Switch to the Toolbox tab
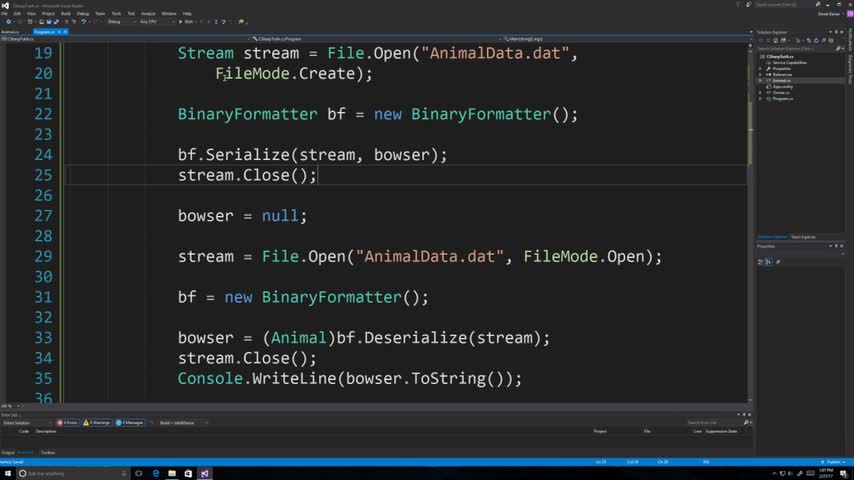The width and height of the screenshot is (854, 480). [x=48, y=452]
